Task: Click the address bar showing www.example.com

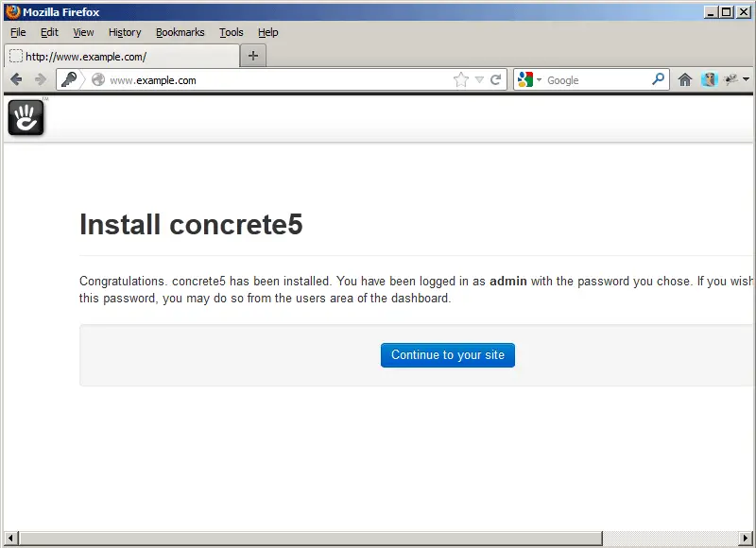Action: pos(280,80)
